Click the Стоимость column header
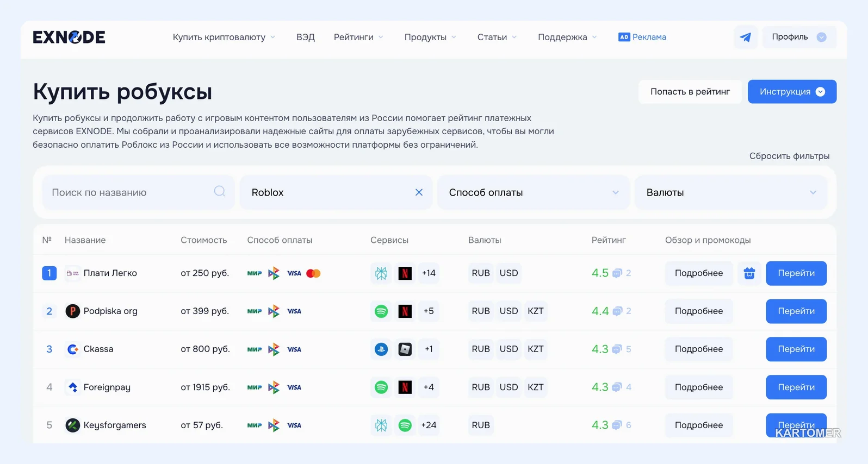Screen dimensions: 868x464 click(204, 240)
